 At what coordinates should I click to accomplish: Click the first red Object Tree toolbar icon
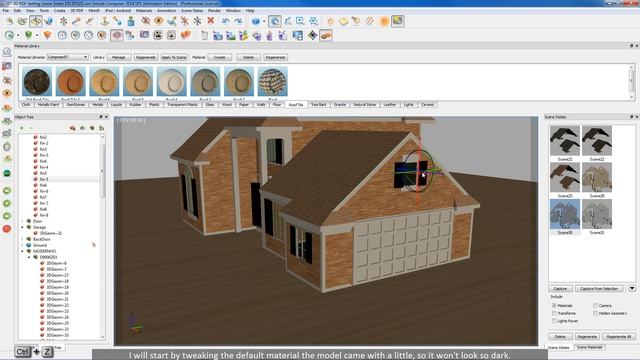pos(73,128)
